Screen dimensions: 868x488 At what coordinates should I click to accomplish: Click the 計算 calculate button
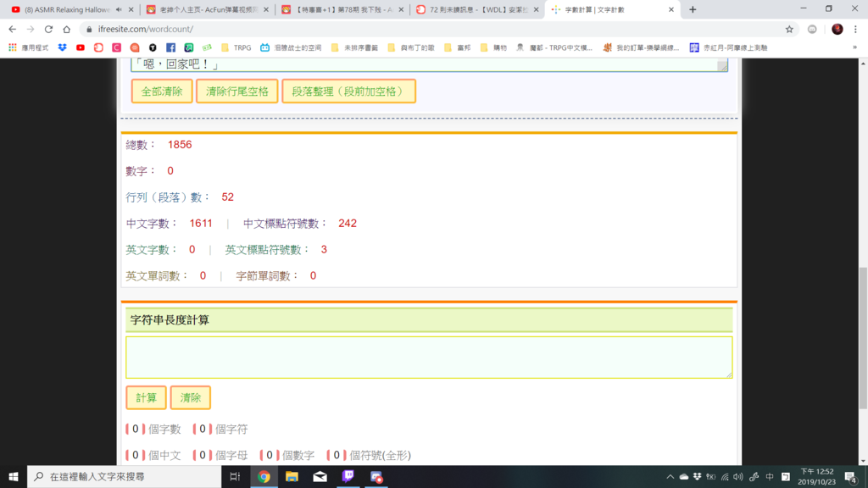click(146, 398)
